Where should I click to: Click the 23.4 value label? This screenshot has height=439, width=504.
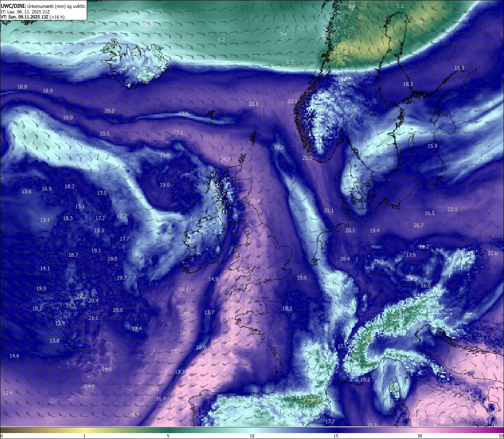(7, 393)
